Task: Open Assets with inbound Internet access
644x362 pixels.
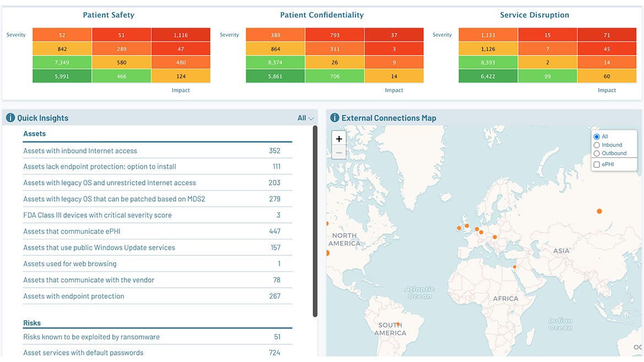Action: click(x=80, y=151)
